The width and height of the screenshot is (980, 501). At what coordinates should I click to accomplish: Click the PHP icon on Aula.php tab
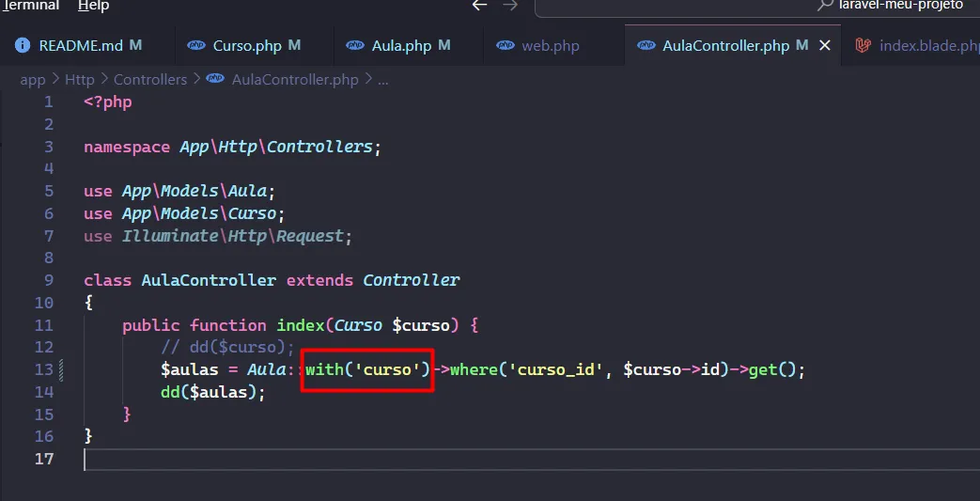[x=355, y=45]
